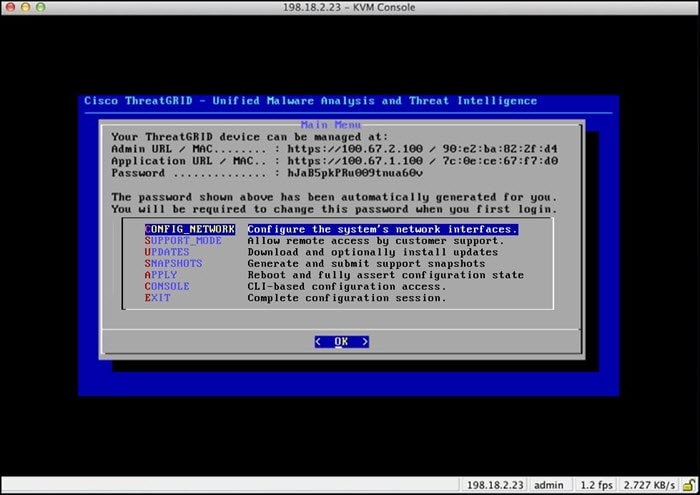
Task: Click the Cisco ThreatGRID header banner text
Action: [x=311, y=101]
